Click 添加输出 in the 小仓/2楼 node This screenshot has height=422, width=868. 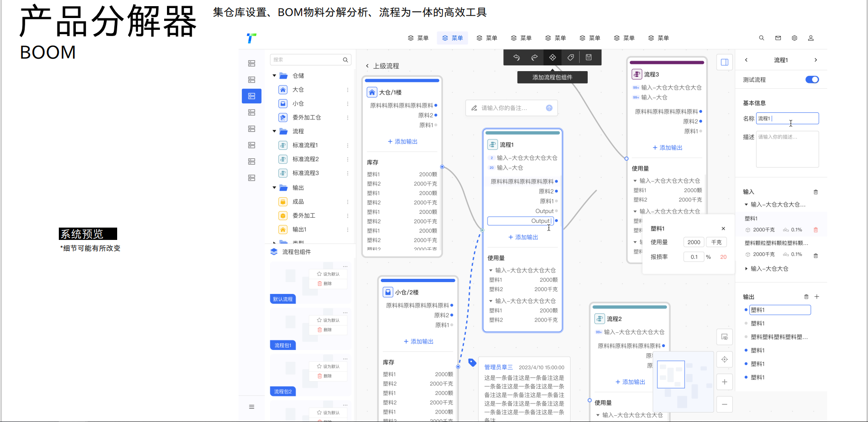tap(418, 341)
